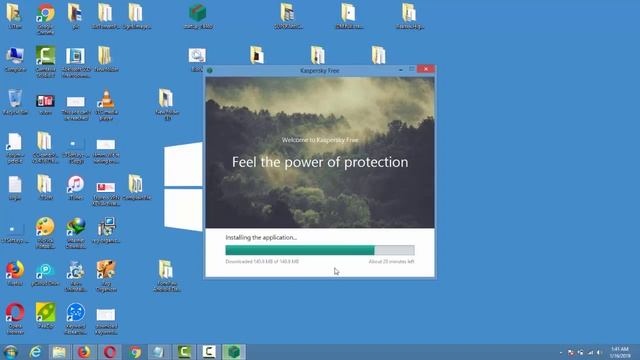Click the downloaded size text
Image resolution: width=640 pixels, height=360 pixels.
coord(262,261)
